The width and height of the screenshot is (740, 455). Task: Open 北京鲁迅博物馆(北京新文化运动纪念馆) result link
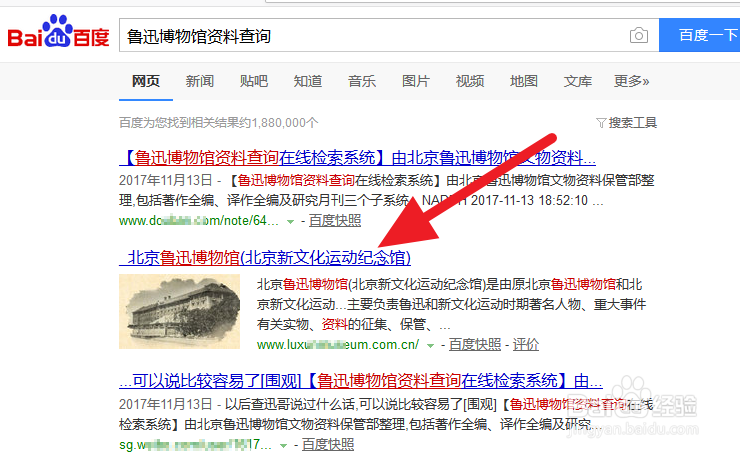pos(265,258)
